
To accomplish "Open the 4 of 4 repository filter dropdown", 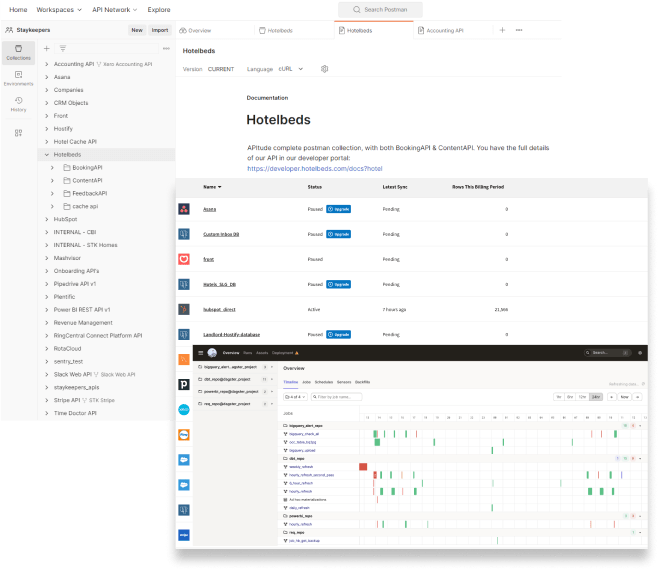I will coord(295,397).
